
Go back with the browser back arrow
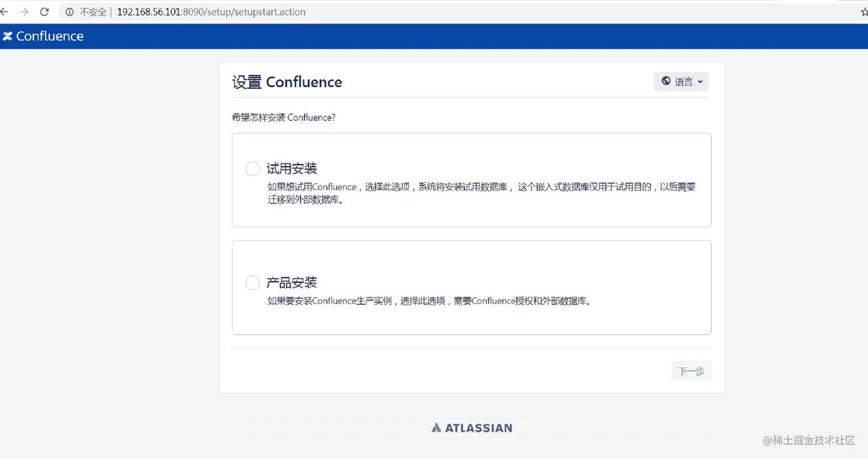[x=3, y=11]
